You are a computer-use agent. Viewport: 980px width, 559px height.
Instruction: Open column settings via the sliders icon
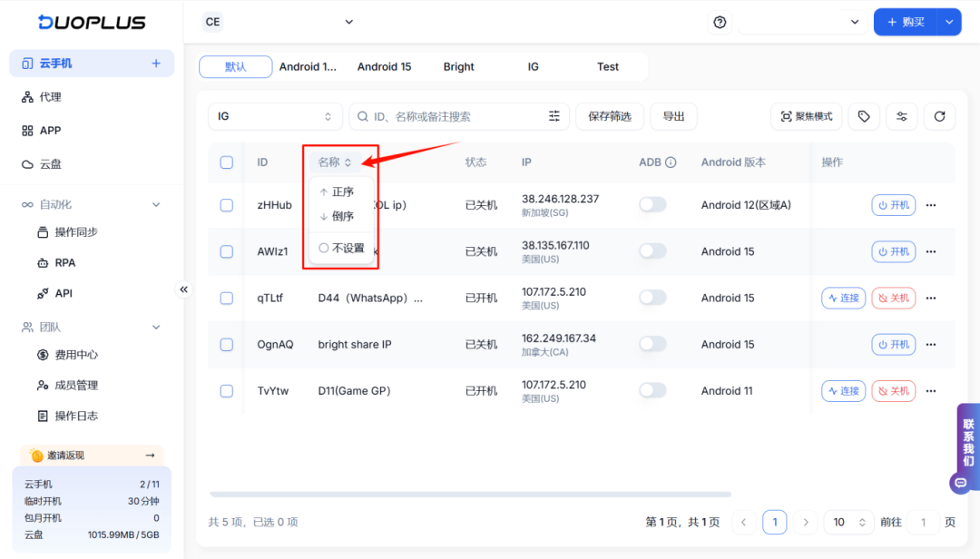[901, 116]
